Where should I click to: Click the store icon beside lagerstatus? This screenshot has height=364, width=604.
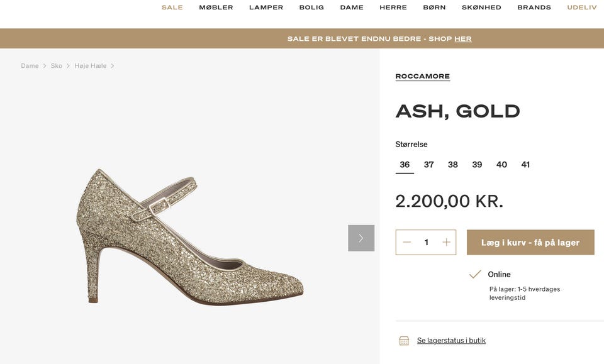(404, 341)
